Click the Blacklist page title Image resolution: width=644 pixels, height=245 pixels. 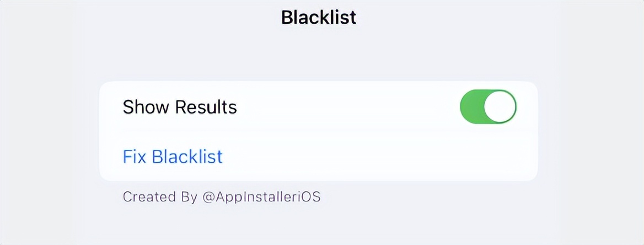click(x=319, y=17)
